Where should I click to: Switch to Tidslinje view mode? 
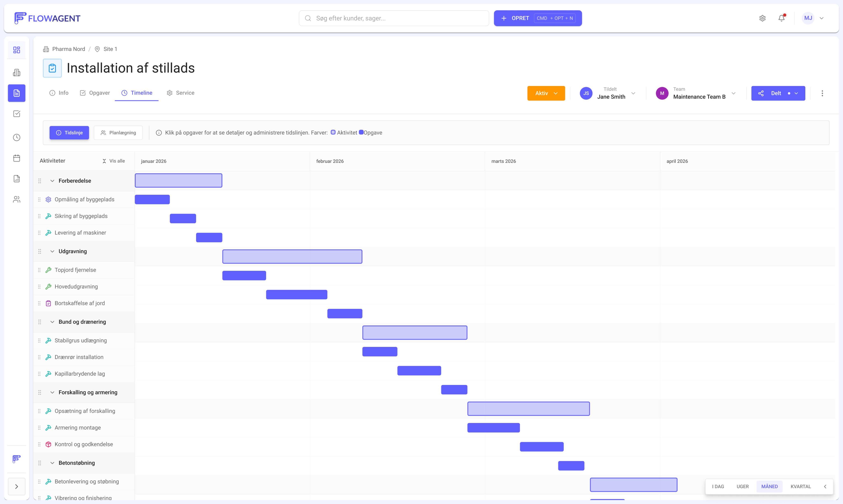(69, 132)
